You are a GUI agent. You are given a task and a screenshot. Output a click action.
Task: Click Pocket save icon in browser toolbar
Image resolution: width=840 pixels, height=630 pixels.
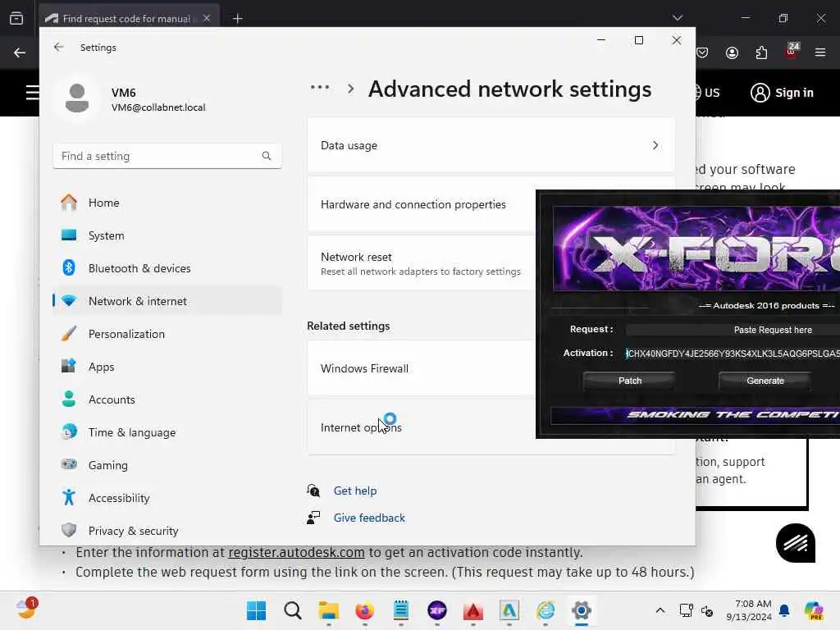[702, 52]
